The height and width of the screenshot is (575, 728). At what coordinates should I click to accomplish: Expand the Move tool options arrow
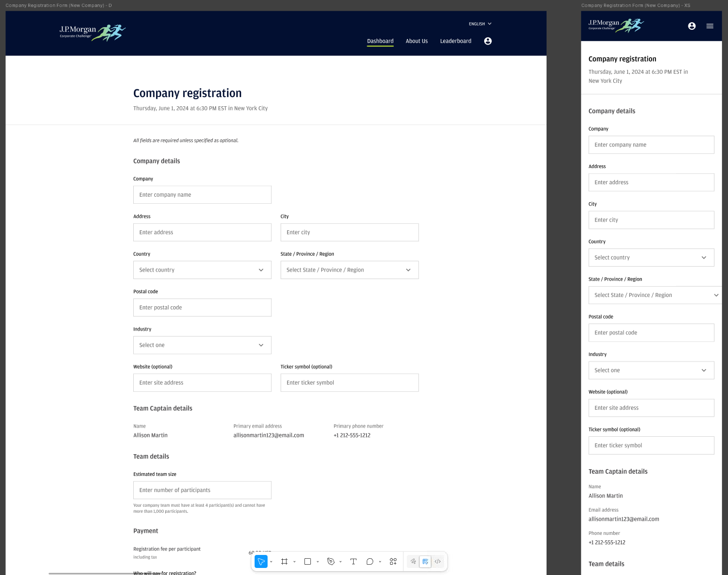coord(271,561)
